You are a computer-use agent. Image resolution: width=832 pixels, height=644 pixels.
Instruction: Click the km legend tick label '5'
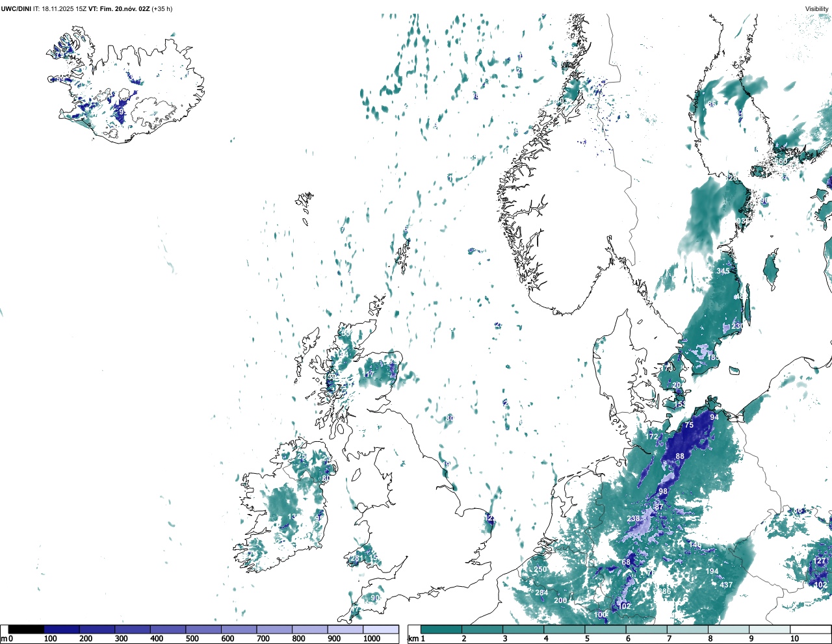588,639
